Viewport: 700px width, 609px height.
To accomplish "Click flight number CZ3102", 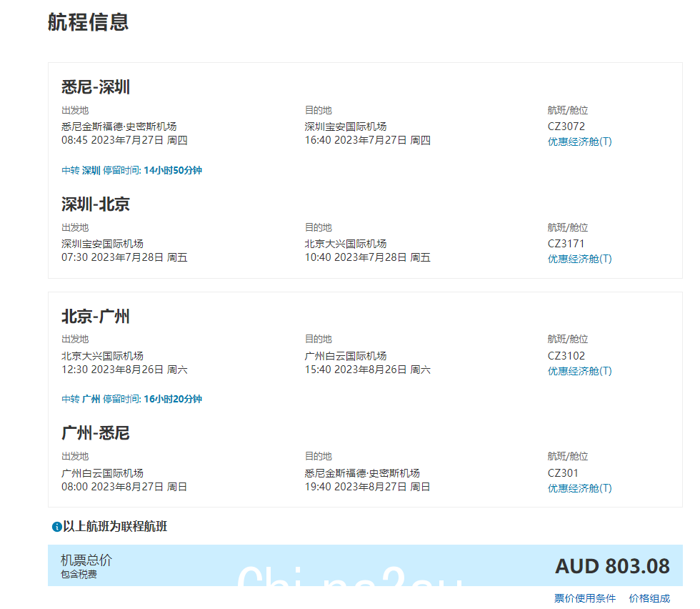I will (x=566, y=356).
